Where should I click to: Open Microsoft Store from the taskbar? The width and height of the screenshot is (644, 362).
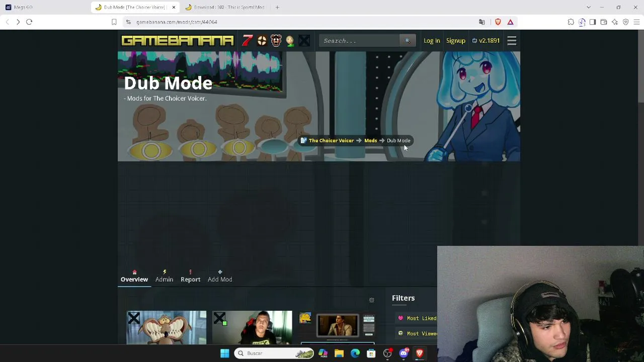(371, 353)
